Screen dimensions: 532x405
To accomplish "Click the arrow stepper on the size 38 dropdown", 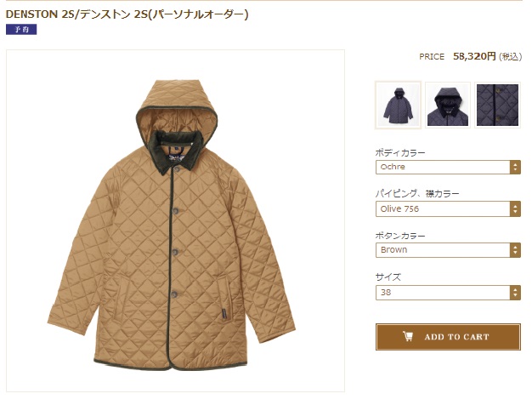I will click(x=515, y=293).
